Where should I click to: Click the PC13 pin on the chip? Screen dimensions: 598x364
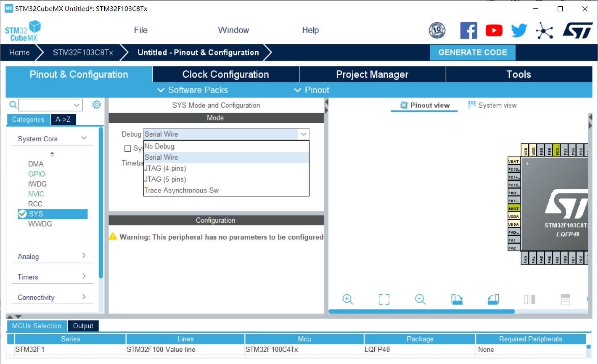click(x=514, y=169)
